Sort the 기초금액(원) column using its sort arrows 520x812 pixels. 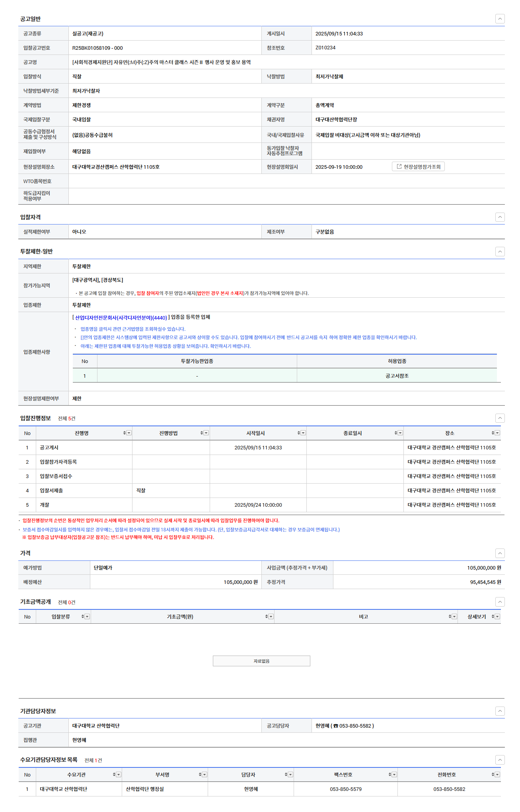[267, 617]
